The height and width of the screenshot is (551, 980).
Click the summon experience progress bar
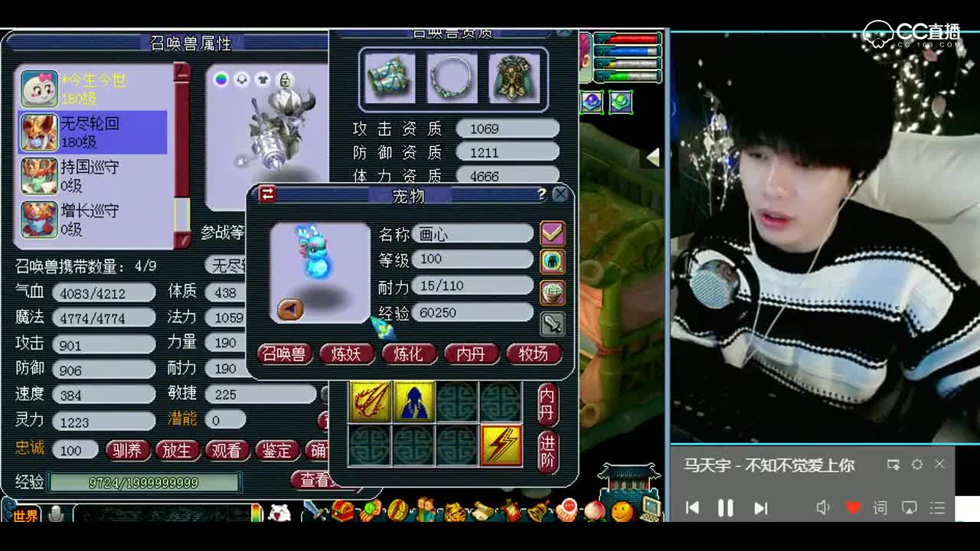pos(144,482)
